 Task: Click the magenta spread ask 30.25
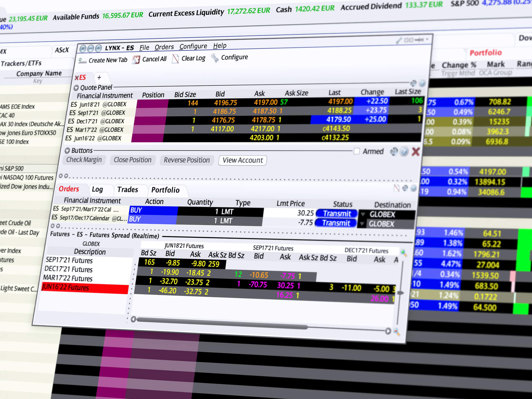point(285,285)
